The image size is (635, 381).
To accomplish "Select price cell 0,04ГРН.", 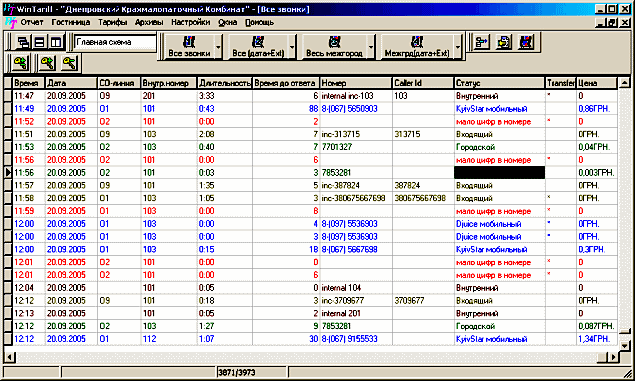I will point(597,147).
